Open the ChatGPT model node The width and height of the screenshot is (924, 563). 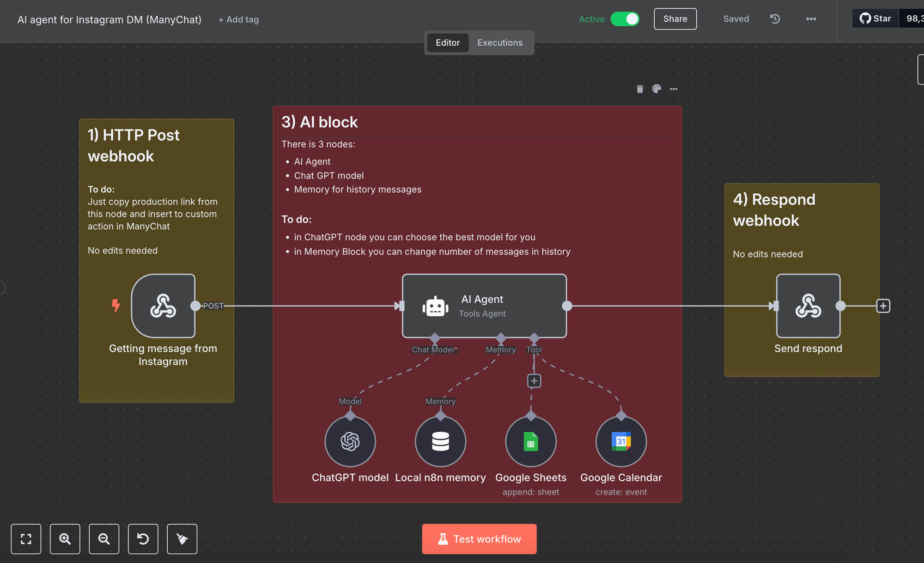(350, 441)
